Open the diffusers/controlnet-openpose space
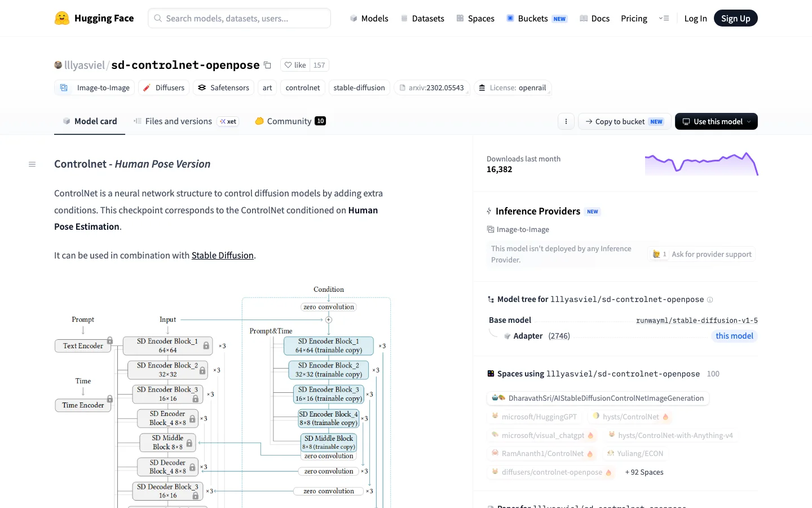Viewport: 812px width, 508px height. coord(552,472)
